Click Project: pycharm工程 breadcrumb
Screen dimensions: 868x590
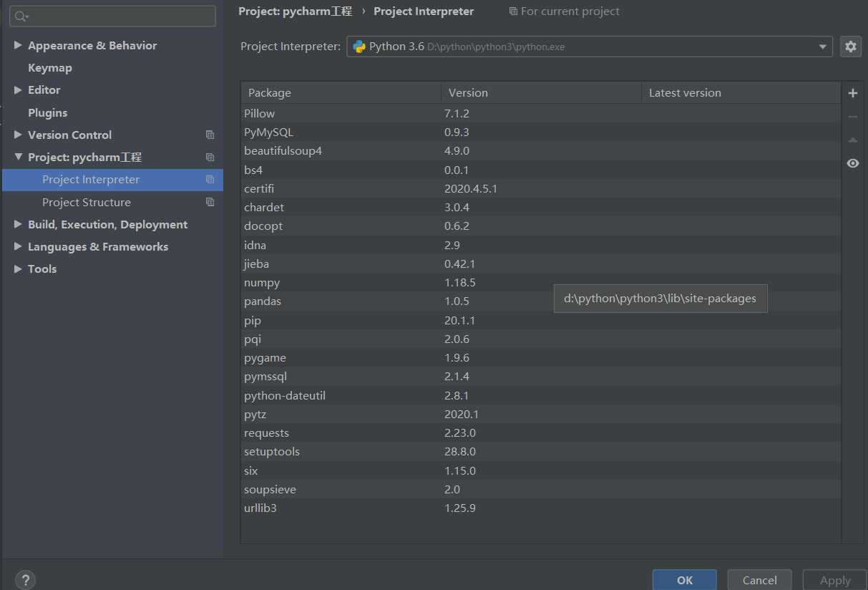[296, 11]
